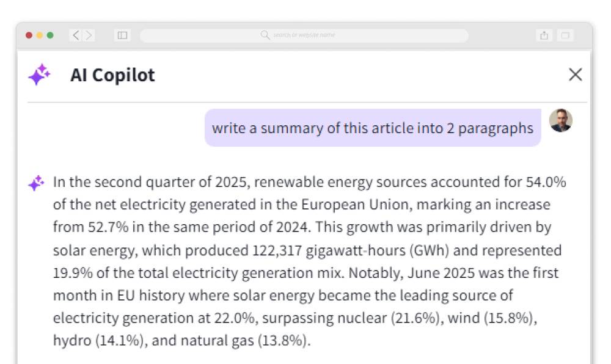This screenshot has height=364, width=611.
Task: Click the share icon in browser toolbar
Action: pos(544,35)
